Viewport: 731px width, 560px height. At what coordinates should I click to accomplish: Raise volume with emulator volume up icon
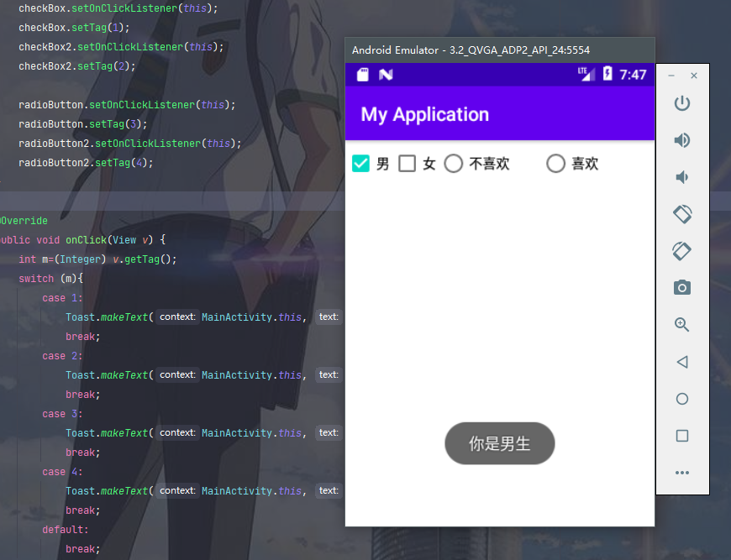(682, 139)
